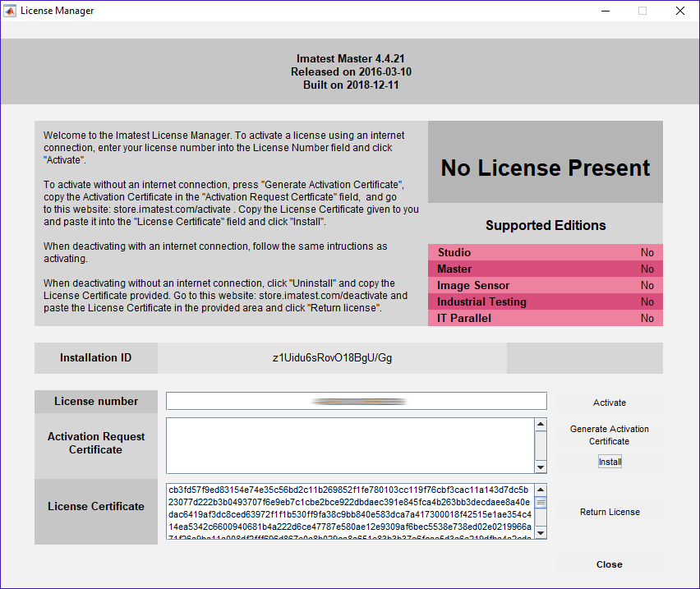Click the License Certificate label

pos(96,507)
